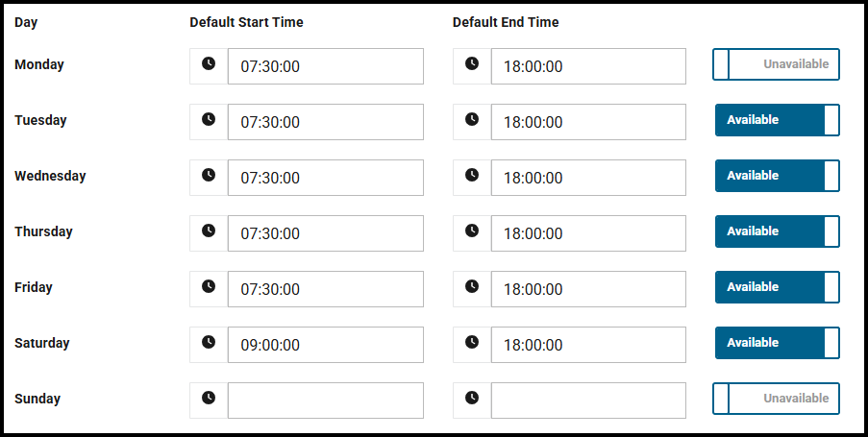Click Friday's 18:00:00 end time field

588,289
